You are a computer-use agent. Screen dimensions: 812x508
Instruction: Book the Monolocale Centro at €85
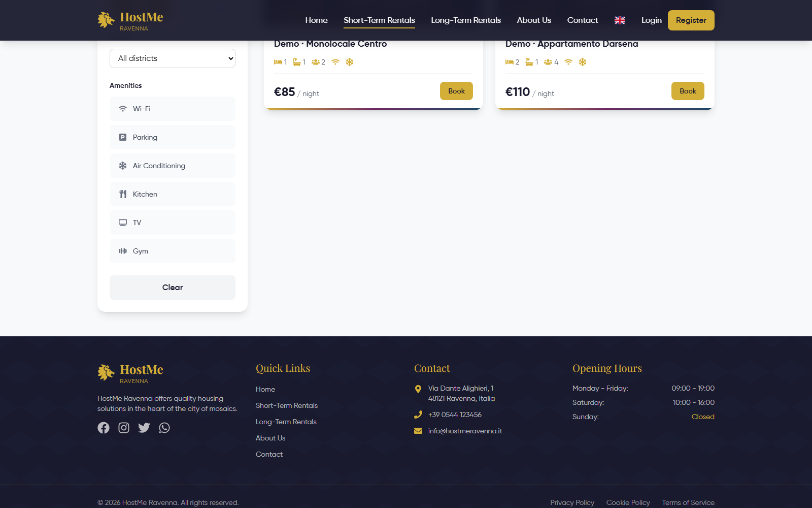coord(456,91)
